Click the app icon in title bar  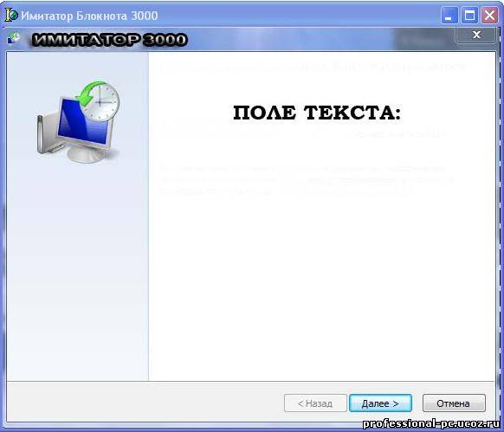(x=11, y=15)
